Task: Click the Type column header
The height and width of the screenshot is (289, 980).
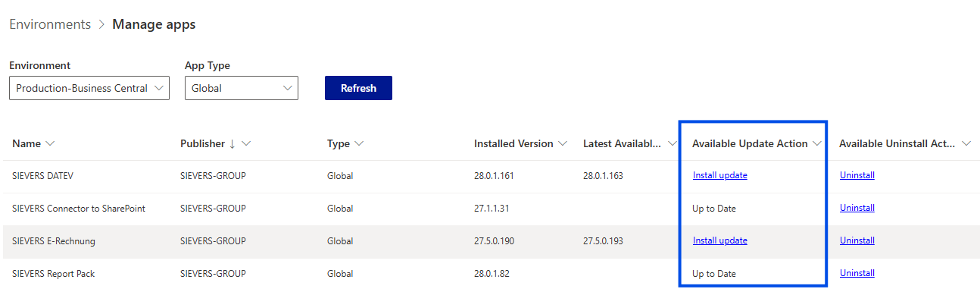Action: 339,143
